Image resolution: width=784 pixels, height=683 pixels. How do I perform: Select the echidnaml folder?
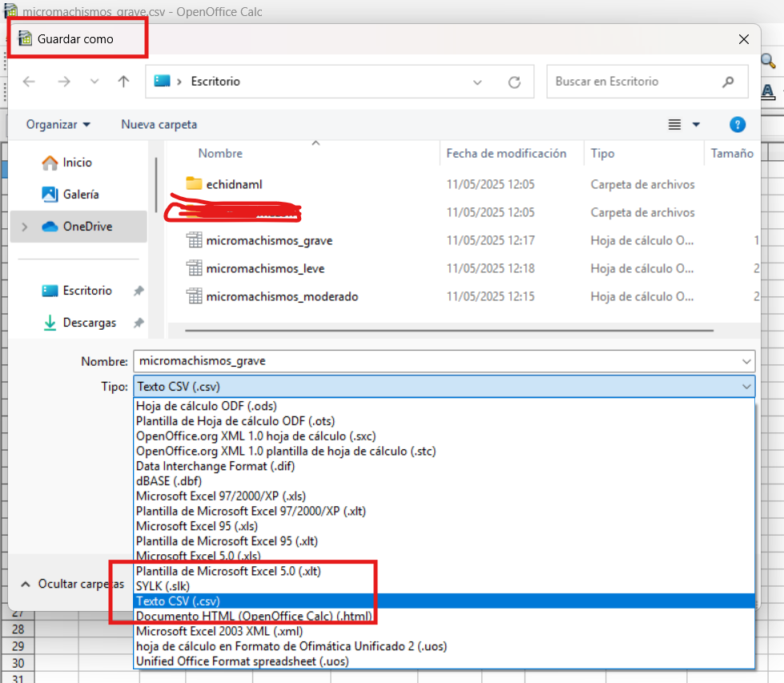[234, 184]
